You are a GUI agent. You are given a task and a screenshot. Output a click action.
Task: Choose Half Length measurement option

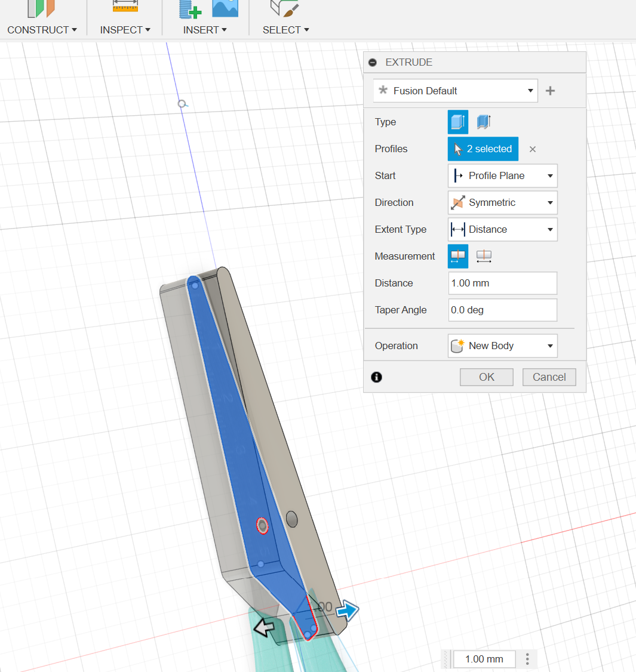click(x=458, y=256)
